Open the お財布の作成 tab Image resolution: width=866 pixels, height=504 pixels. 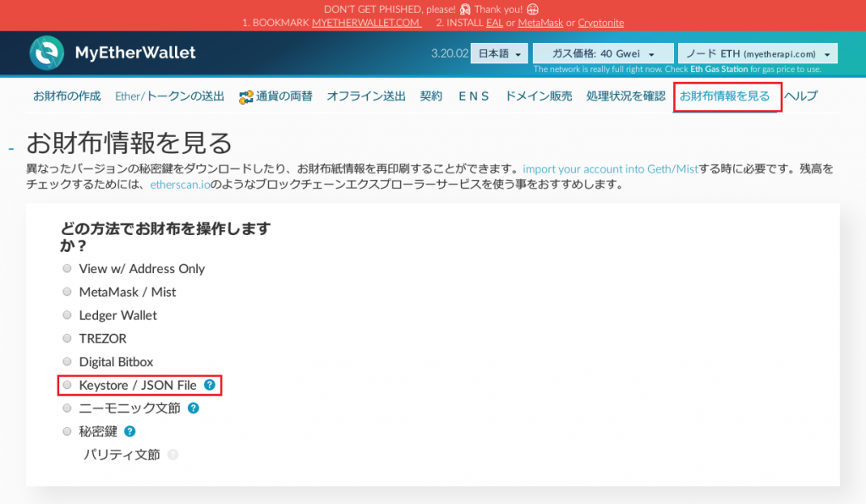point(67,96)
